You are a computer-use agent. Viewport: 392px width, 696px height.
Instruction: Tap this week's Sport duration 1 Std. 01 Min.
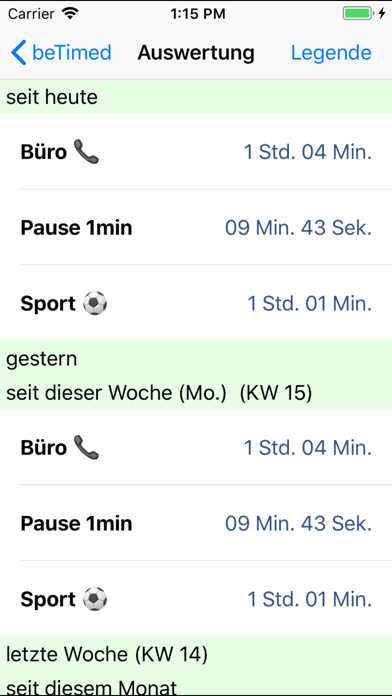309,599
